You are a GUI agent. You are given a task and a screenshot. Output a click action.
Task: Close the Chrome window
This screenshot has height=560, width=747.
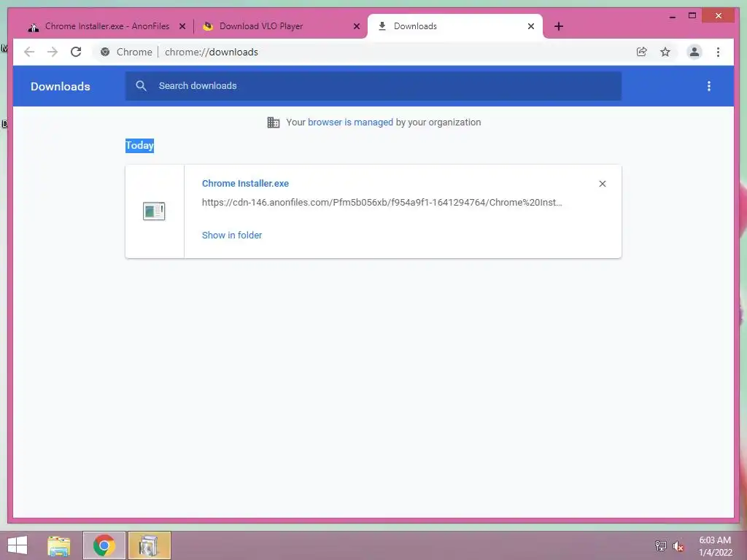pyautogui.click(x=719, y=16)
